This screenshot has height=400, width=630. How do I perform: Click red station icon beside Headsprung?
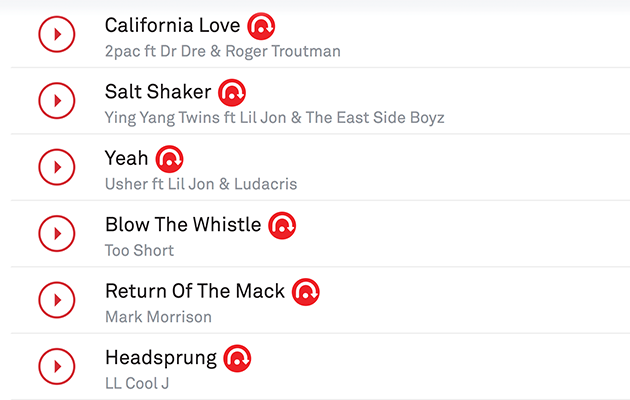(237, 358)
